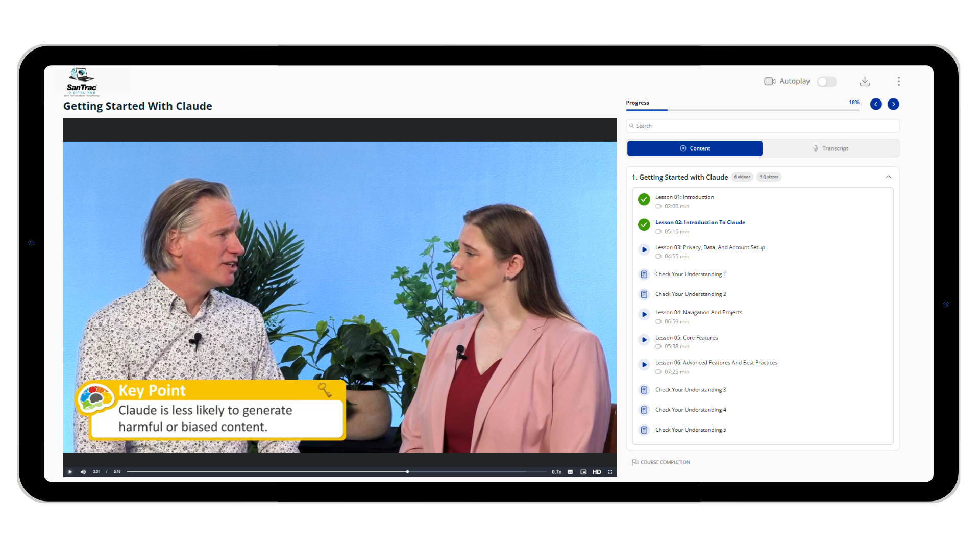Click the video frame to toggle playback
Viewport: 980px width, 551px height.
(x=340, y=297)
